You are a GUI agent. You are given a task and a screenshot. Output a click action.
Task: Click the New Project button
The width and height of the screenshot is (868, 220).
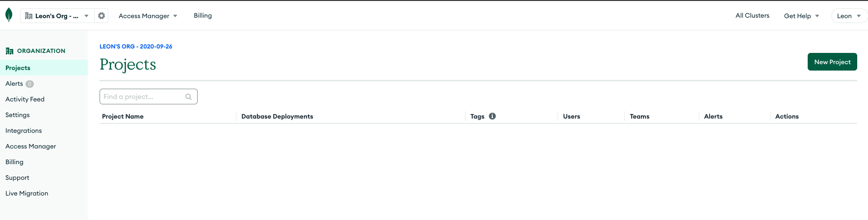pyautogui.click(x=832, y=62)
